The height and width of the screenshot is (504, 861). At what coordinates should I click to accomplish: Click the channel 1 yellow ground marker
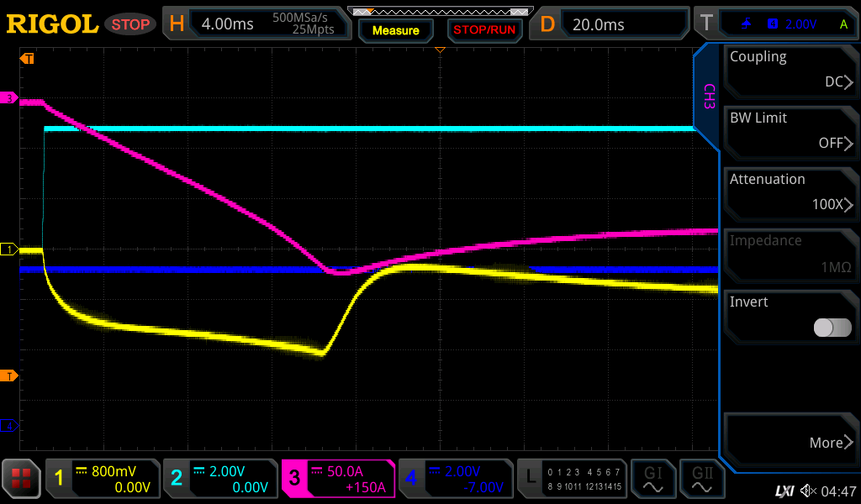[x=10, y=249]
